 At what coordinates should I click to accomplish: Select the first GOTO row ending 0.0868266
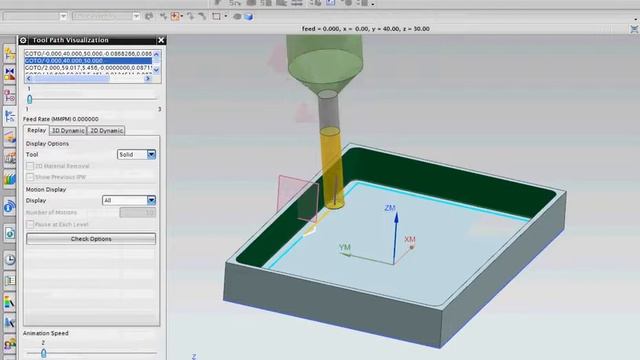88,53
